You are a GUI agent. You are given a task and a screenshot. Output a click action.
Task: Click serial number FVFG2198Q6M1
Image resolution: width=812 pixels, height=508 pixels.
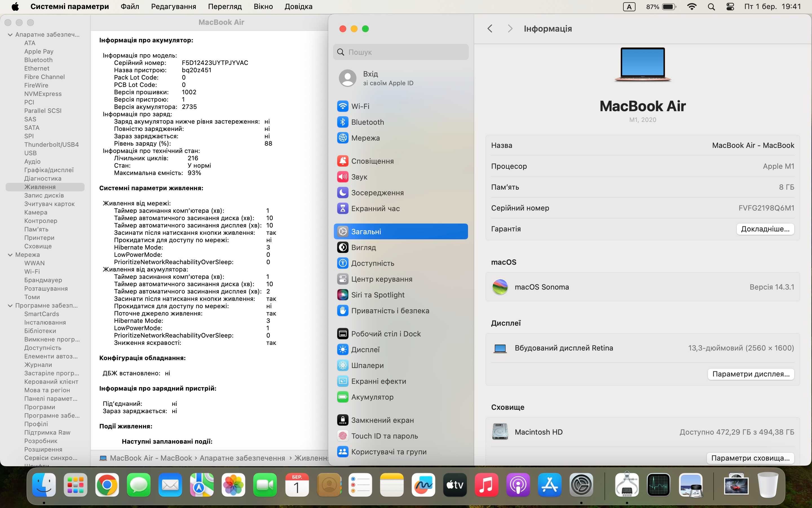tap(766, 208)
